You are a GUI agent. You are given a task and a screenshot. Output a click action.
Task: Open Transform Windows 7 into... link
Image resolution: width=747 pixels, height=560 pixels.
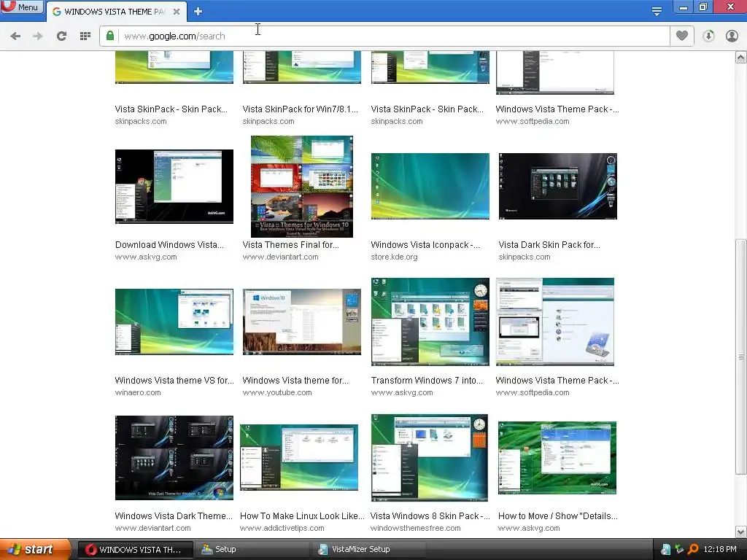[x=427, y=381]
